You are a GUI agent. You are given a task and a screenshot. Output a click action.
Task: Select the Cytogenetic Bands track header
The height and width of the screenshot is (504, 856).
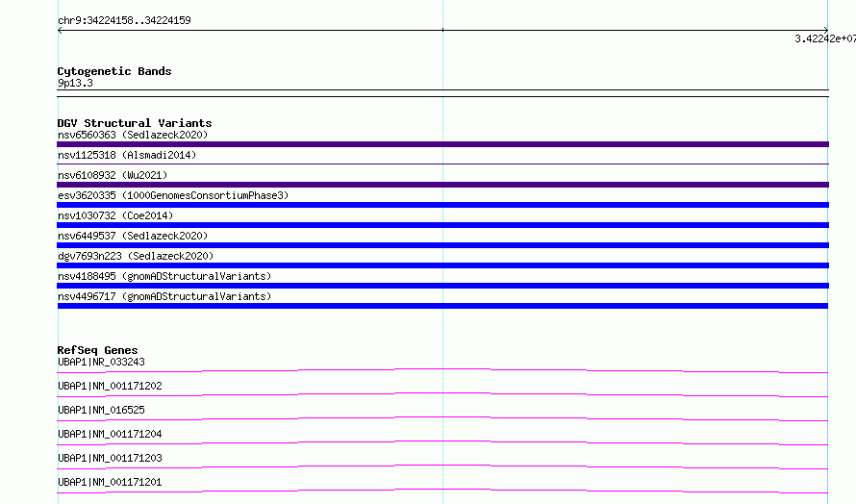114,71
